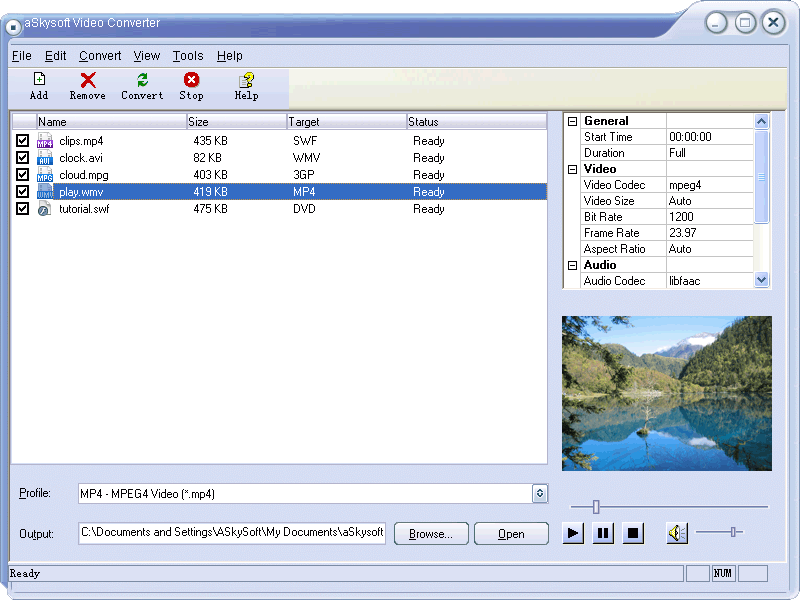Open the Convert menu
The height and width of the screenshot is (600, 800).
[100, 56]
